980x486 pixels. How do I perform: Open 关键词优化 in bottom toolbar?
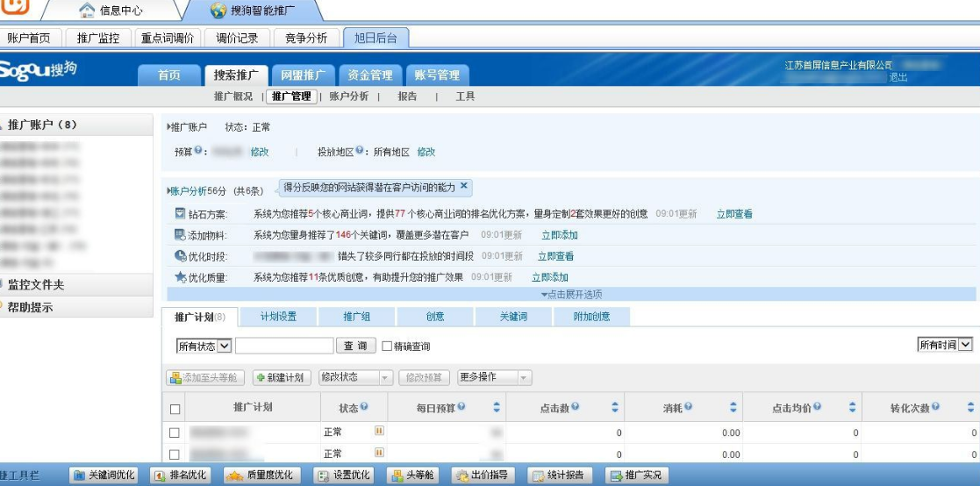[104, 475]
